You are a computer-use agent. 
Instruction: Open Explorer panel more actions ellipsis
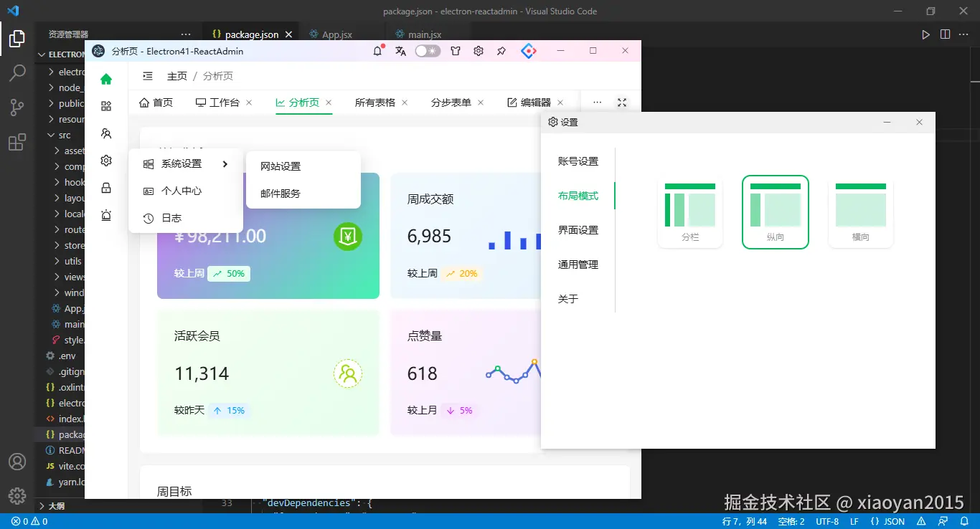(186, 34)
